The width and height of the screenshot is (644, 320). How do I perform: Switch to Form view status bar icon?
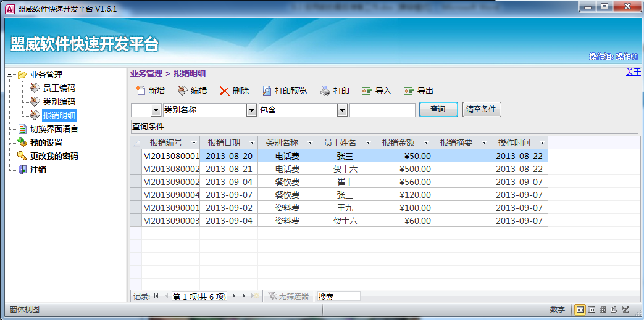pyautogui.click(x=580, y=310)
